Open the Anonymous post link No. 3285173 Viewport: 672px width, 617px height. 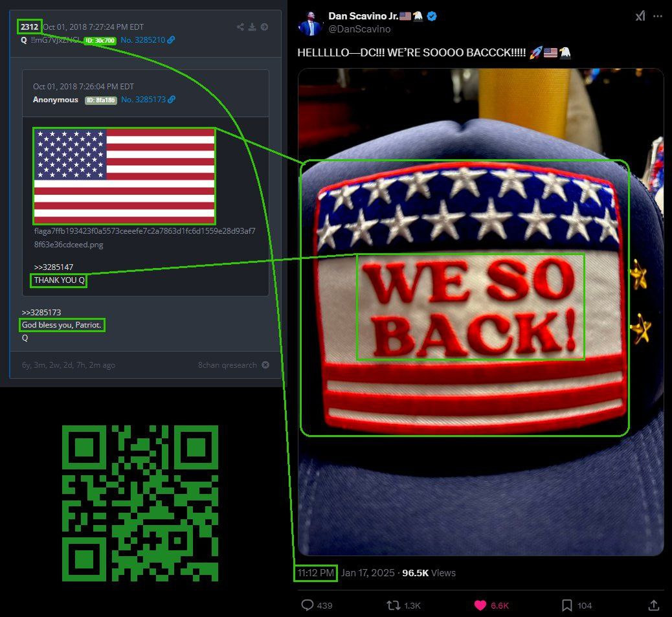coord(143,100)
